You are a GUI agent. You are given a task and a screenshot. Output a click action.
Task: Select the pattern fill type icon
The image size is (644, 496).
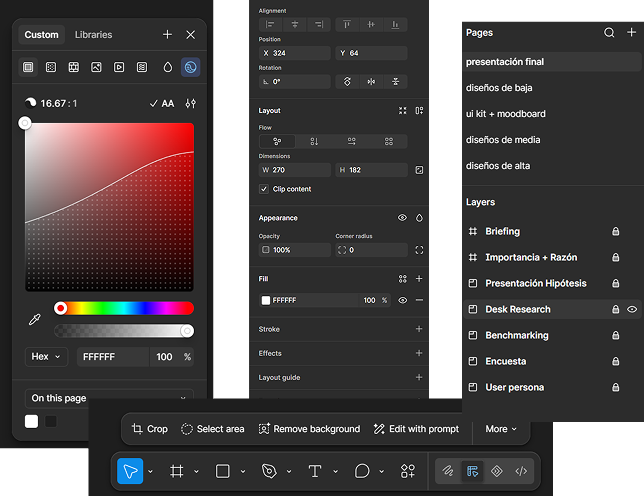point(74,67)
